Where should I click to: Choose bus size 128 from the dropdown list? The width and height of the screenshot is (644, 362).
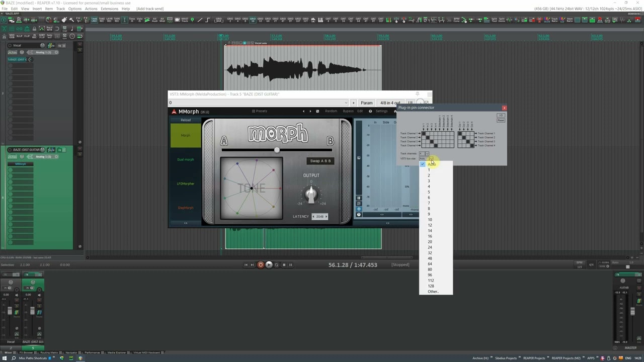436,286
